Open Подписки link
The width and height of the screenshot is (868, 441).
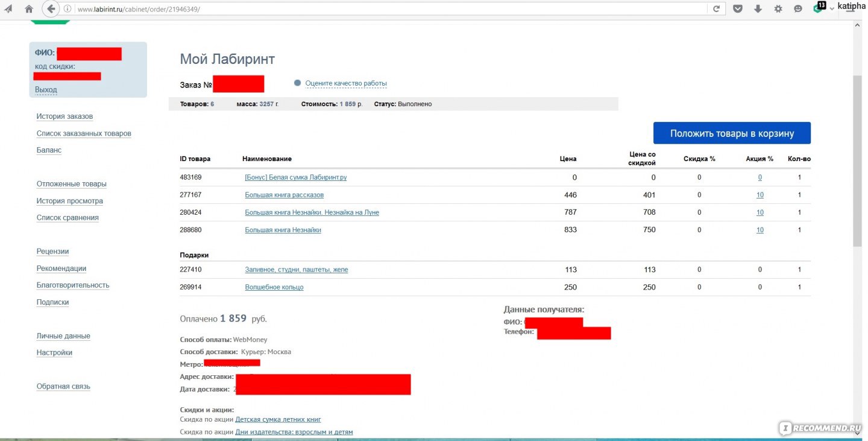52,302
